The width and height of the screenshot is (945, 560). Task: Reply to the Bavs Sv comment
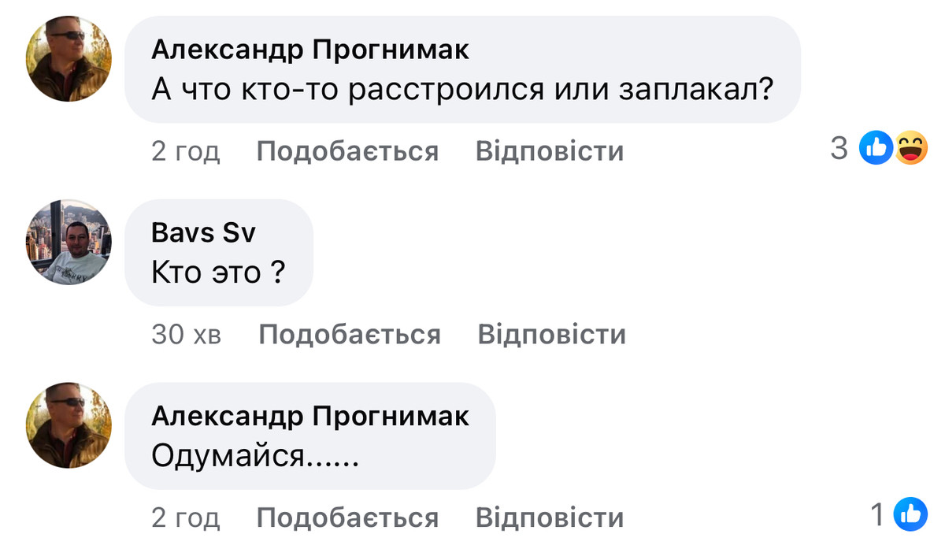551,335
